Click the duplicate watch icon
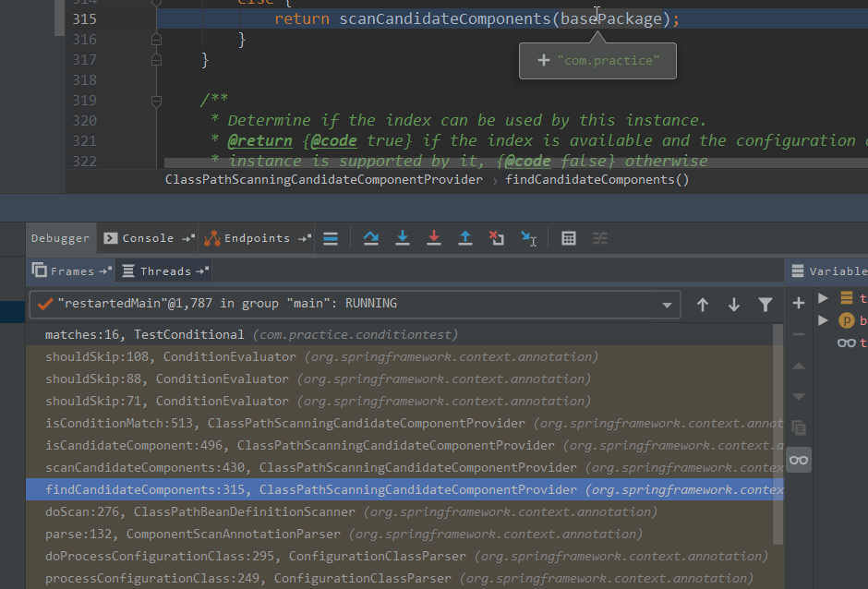This screenshot has height=589, width=868. [799, 428]
